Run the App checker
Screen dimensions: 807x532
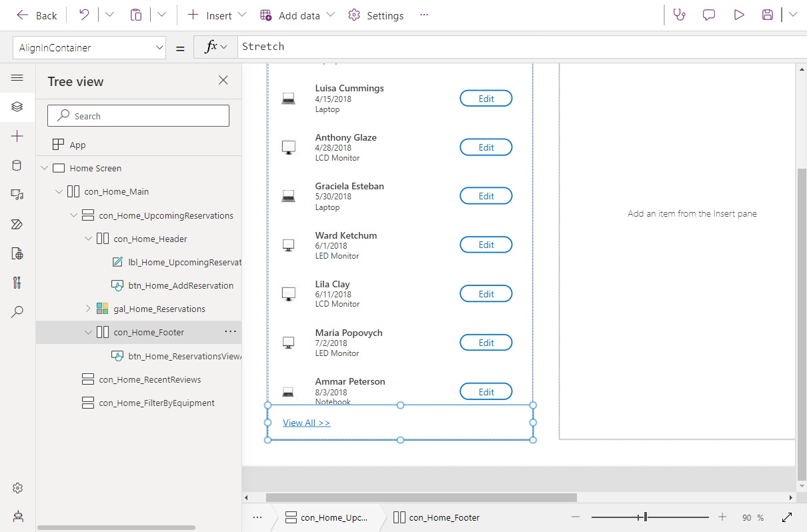679,15
